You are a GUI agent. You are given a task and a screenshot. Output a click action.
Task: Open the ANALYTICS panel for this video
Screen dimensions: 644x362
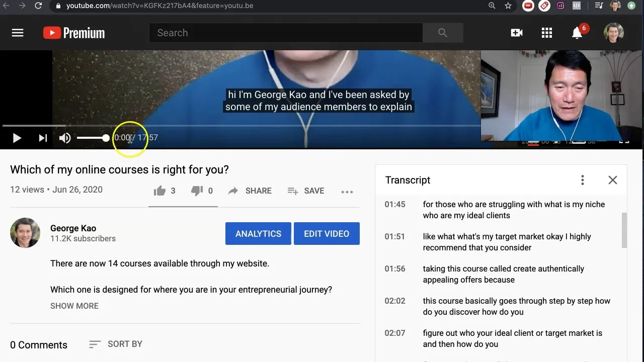pos(258,233)
